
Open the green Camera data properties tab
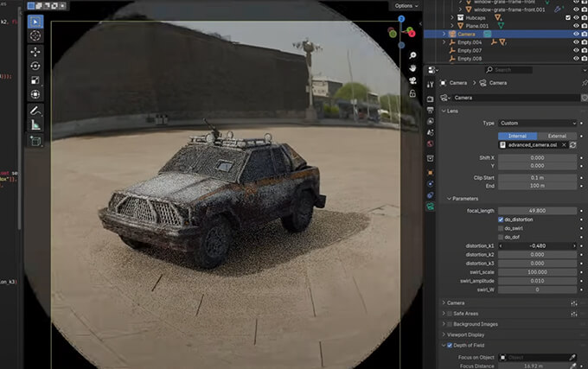430,207
